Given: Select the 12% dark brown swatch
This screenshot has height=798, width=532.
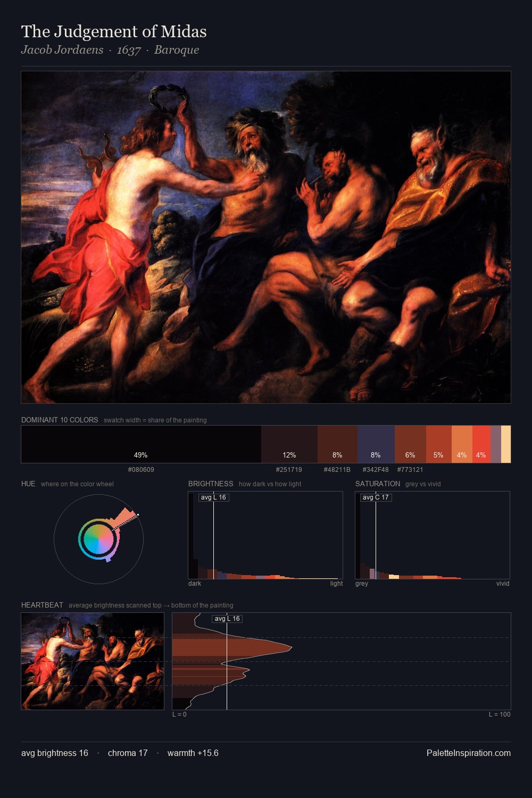Looking at the screenshot, I should click(289, 444).
